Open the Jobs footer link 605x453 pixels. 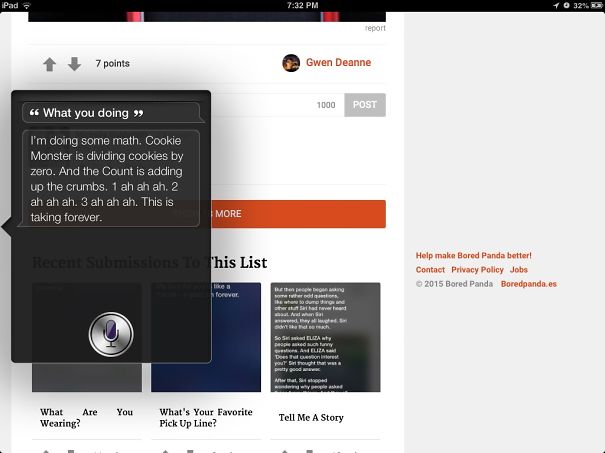[518, 270]
